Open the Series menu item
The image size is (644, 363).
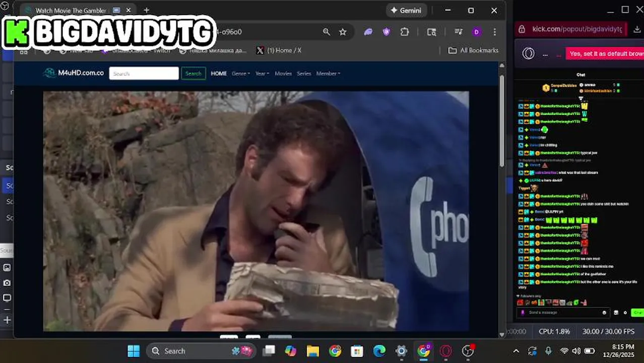pos(304,73)
